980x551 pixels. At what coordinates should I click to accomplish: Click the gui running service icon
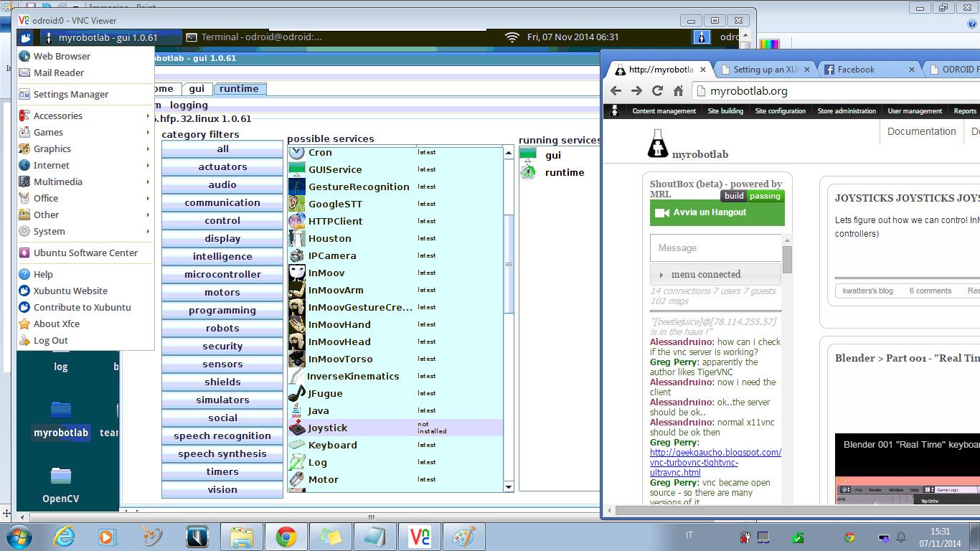click(x=528, y=155)
